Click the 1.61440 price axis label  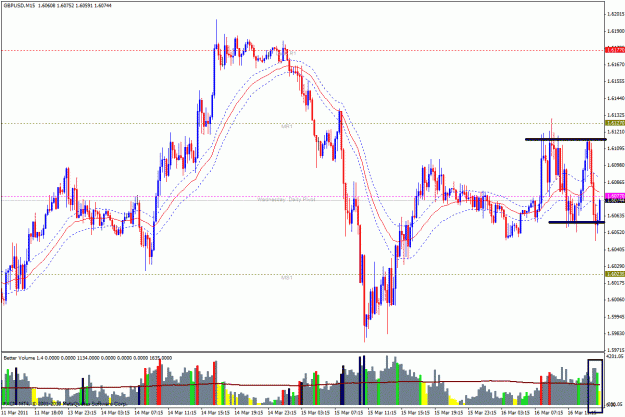tap(615, 98)
